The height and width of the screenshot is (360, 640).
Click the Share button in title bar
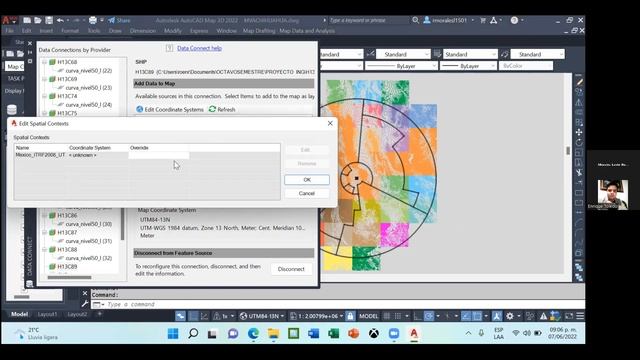pos(119,20)
